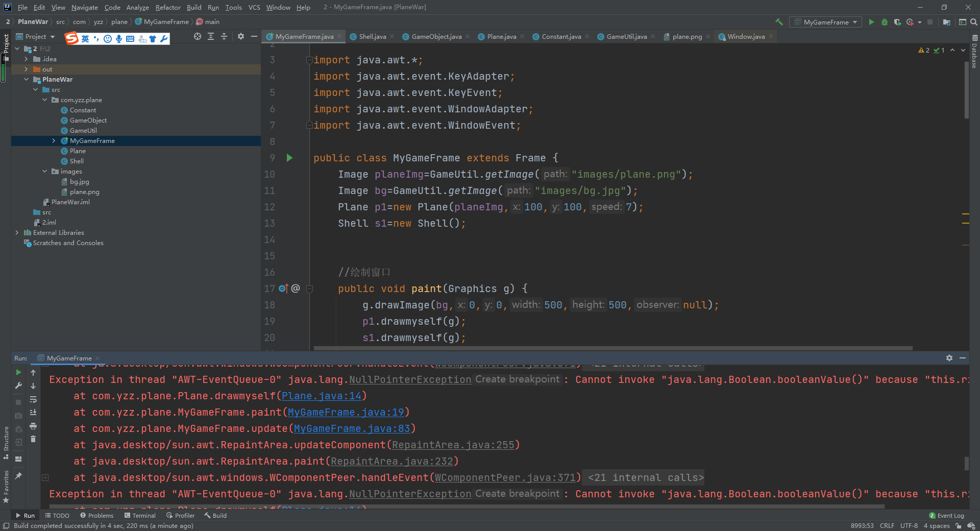The width and height of the screenshot is (980, 531).
Task: Open MyGameFrame run configuration dropdown
Action: (825, 22)
